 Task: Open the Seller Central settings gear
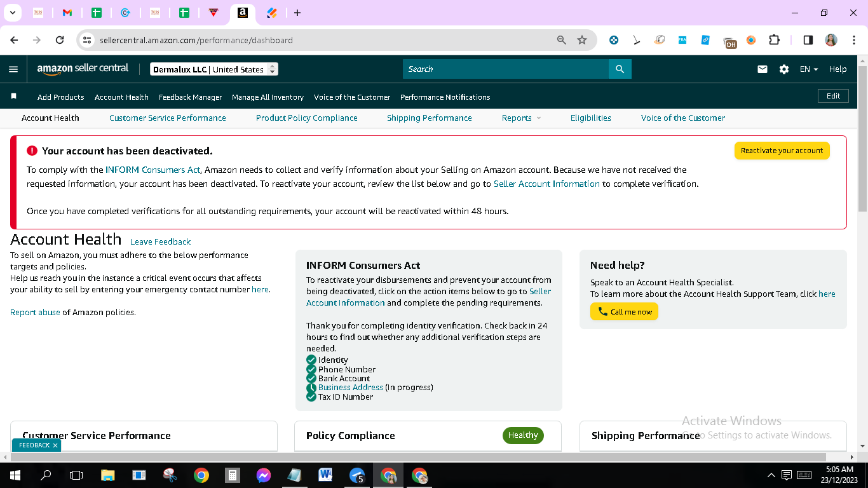(x=784, y=69)
